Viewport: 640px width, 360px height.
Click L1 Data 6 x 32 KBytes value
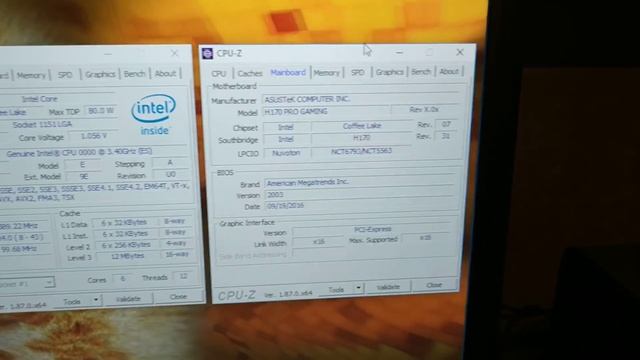click(x=124, y=223)
